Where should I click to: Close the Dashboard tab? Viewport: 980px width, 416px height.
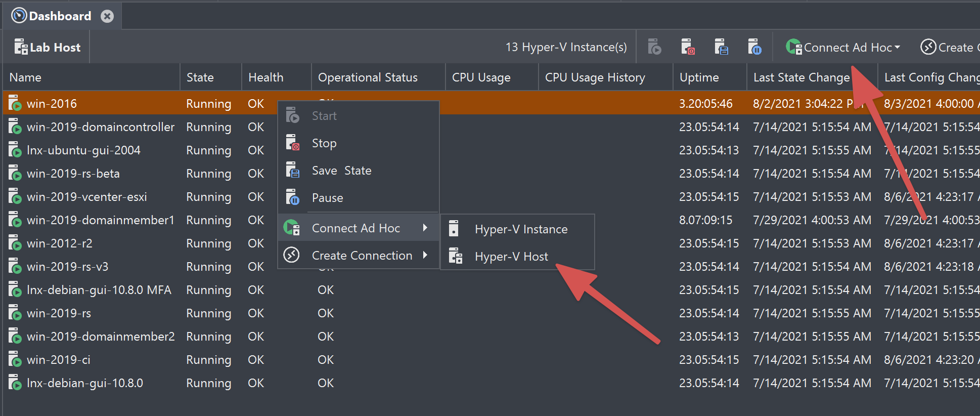tap(107, 16)
